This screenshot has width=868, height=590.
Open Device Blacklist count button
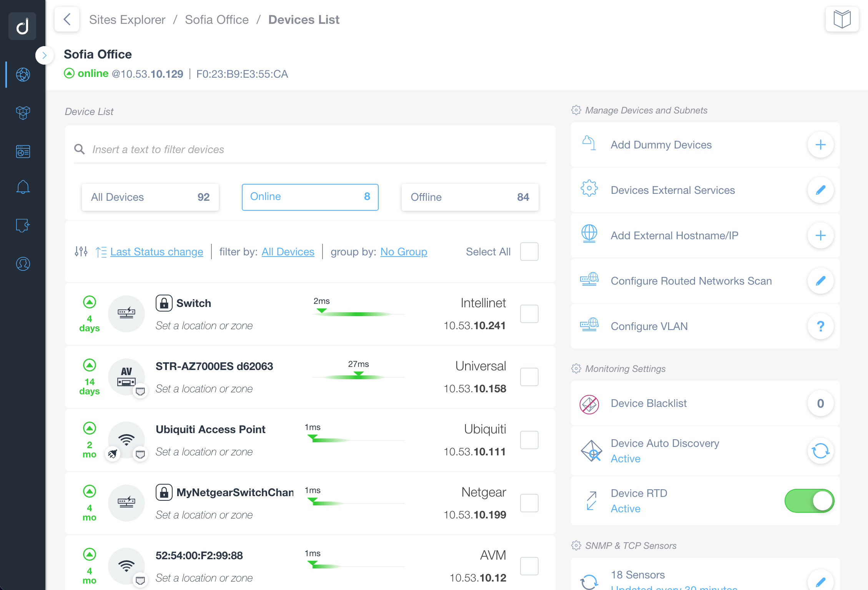point(820,403)
